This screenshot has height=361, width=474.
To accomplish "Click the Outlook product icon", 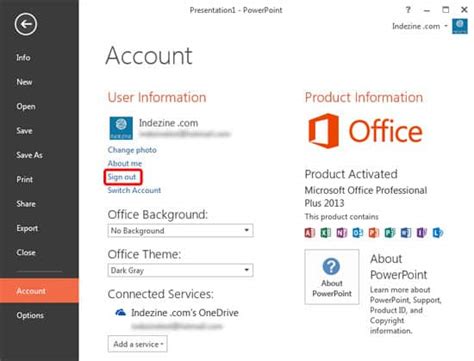I will [x=358, y=232].
